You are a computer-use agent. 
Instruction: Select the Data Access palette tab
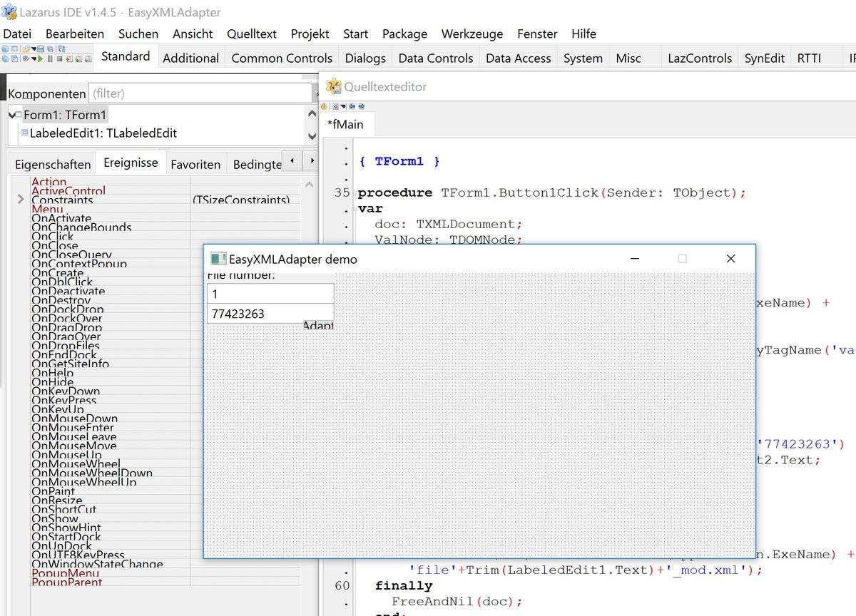coord(519,58)
